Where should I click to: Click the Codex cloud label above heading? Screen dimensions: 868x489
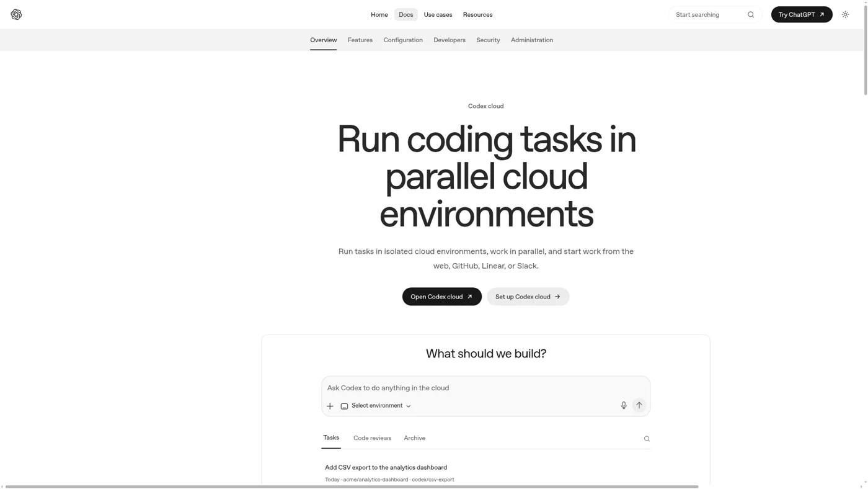pos(486,106)
